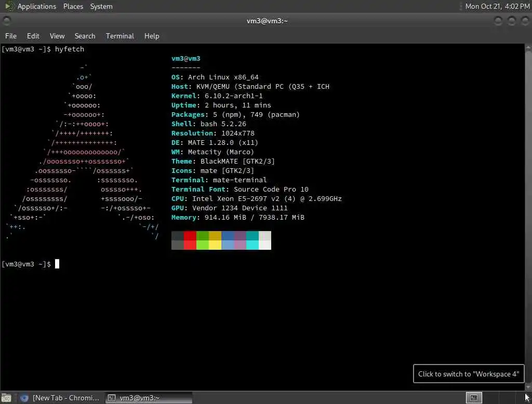The height and width of the screenshot is (404, 532).
Task: Open the terminal File menu
Action: click(11, 36)
